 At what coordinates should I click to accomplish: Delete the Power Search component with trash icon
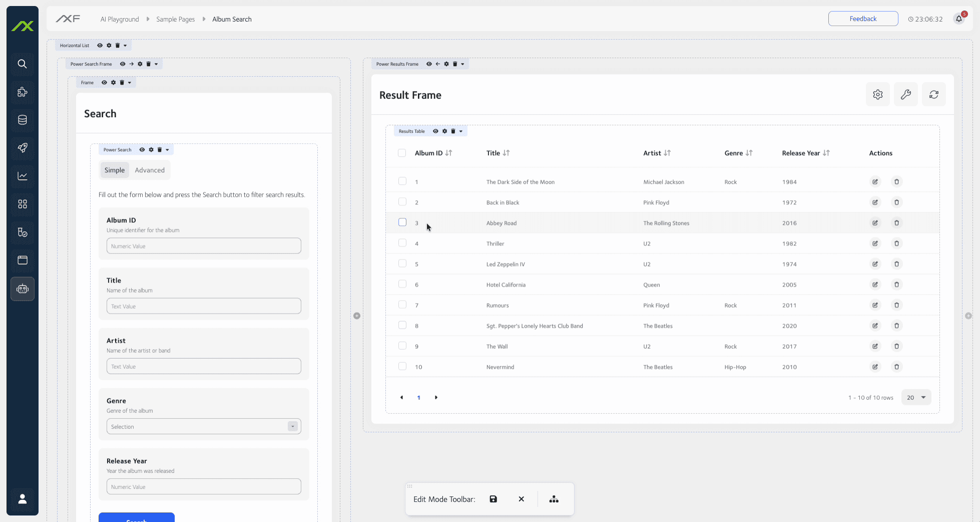pos(160,150)
